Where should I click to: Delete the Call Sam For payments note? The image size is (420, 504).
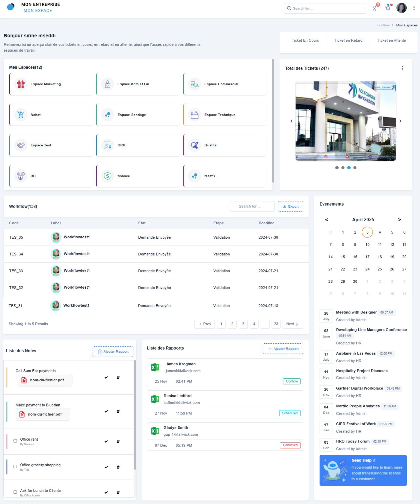(x=118, y=377)
